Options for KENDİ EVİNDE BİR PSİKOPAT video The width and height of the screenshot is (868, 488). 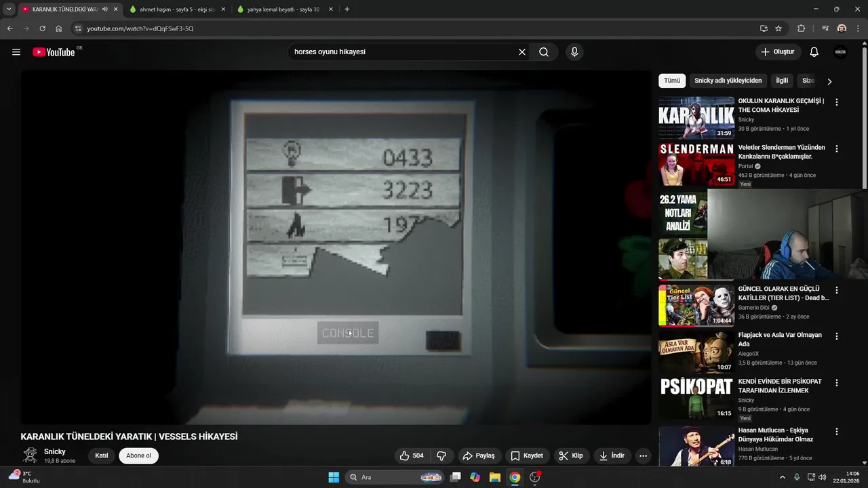837,383
